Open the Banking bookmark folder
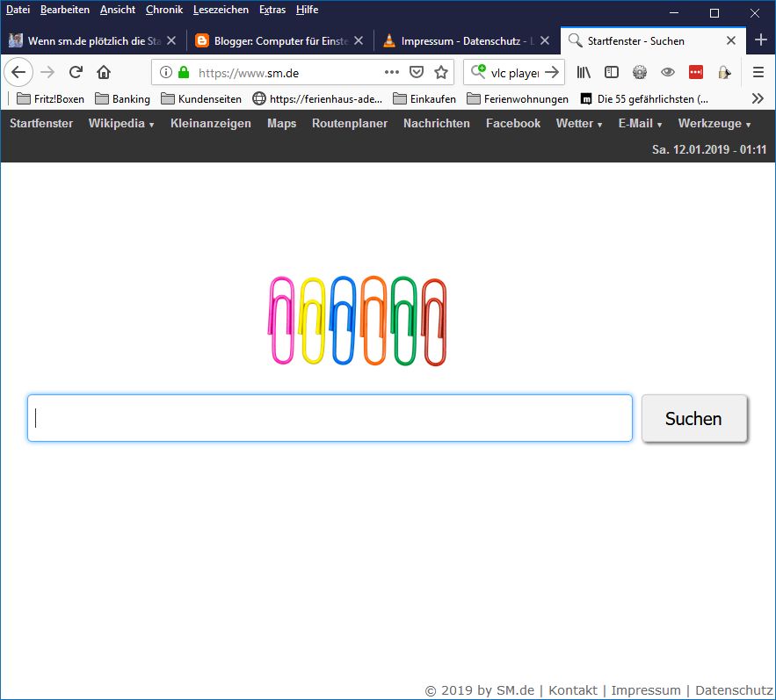Screen dimensions: 776x700 pyautogui.click(x=122, y=99)
